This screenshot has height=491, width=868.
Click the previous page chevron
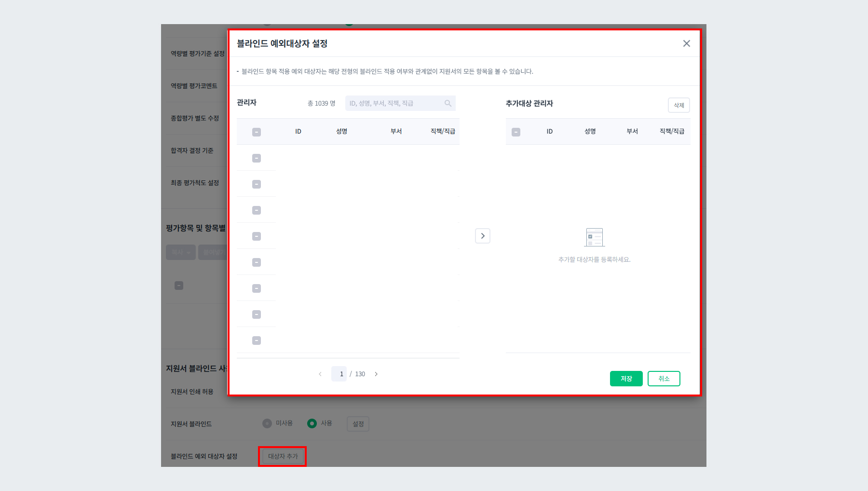(320, 374)
